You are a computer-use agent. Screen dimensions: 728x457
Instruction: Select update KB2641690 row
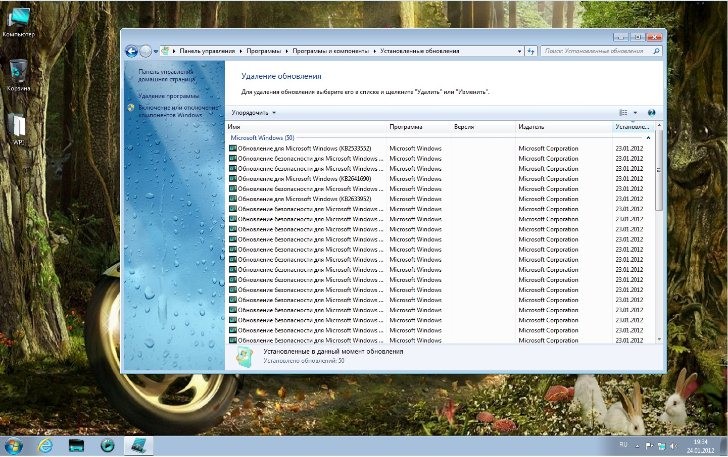coord(441,179)
